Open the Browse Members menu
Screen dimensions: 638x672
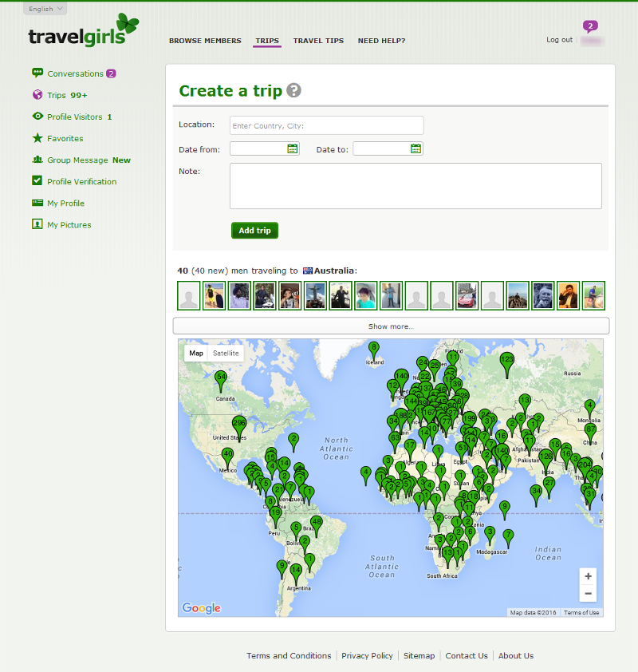pos(205,41)
